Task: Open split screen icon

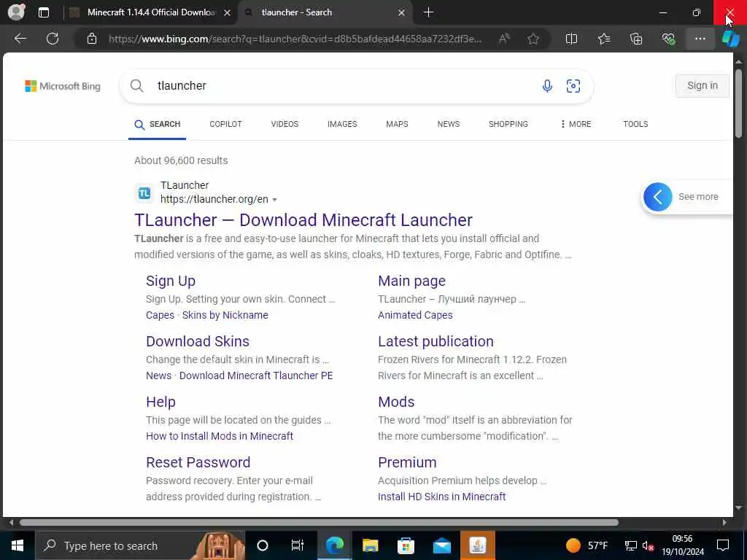Action: coord(571,39)
